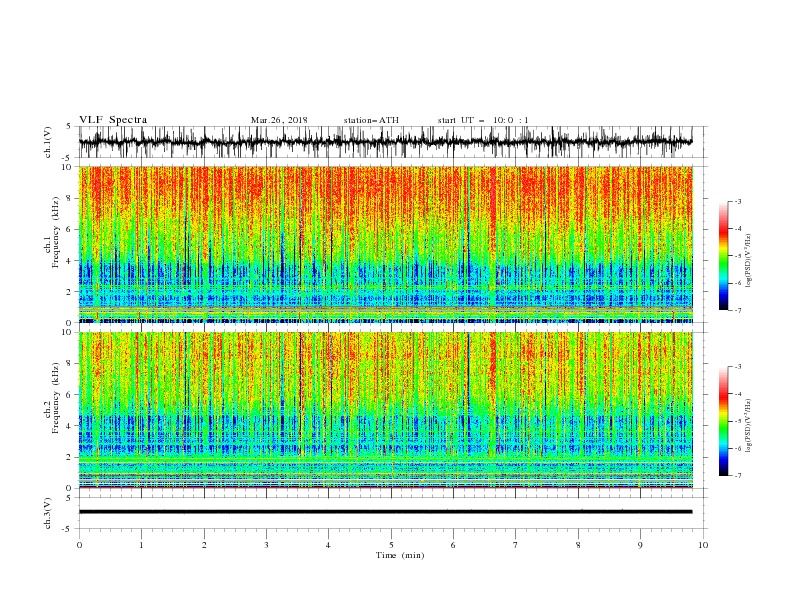Click the "start UT = 10:0 :1" text

[483, 120]
